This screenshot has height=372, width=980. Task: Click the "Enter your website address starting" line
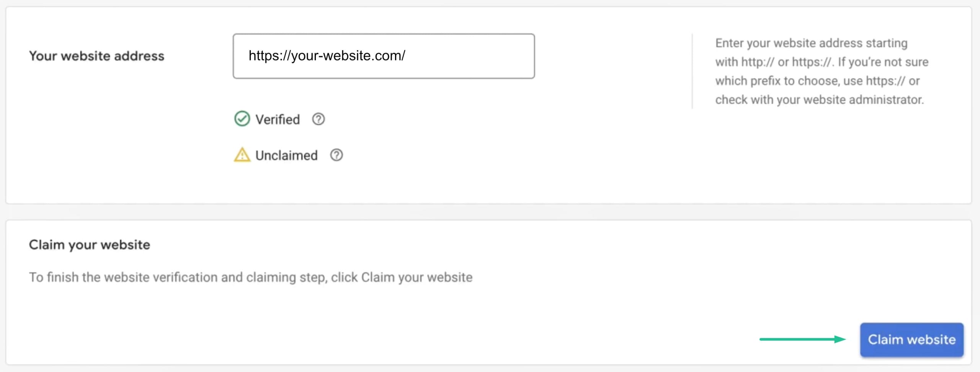[x=811, y=43]
